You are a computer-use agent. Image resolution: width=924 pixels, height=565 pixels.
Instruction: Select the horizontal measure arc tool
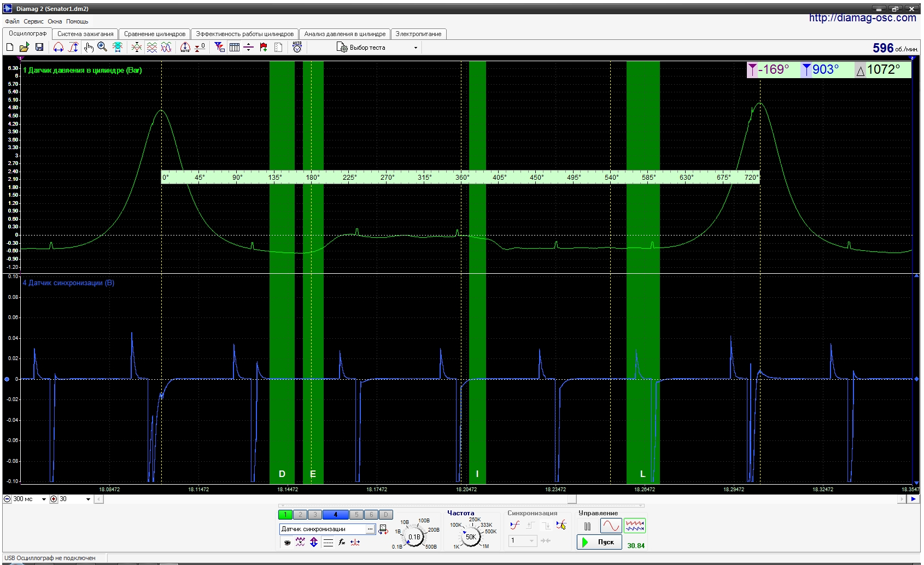tap(59, 48)
